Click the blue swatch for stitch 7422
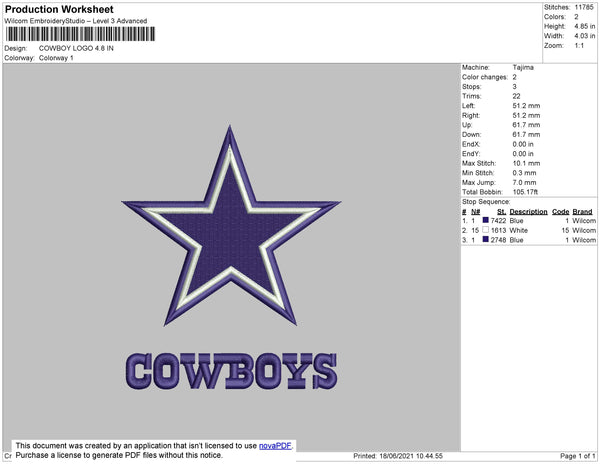Screen dimensions: 600x464 pos(486,220)
